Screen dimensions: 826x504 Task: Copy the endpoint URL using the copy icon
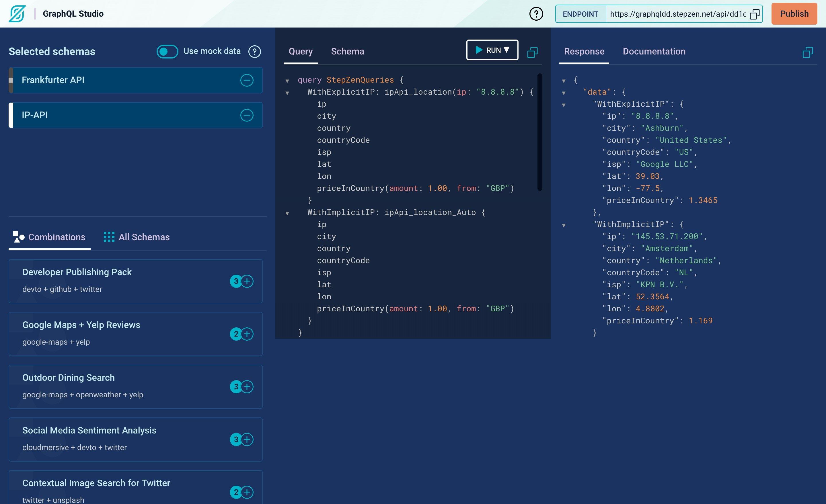point(755,14)
